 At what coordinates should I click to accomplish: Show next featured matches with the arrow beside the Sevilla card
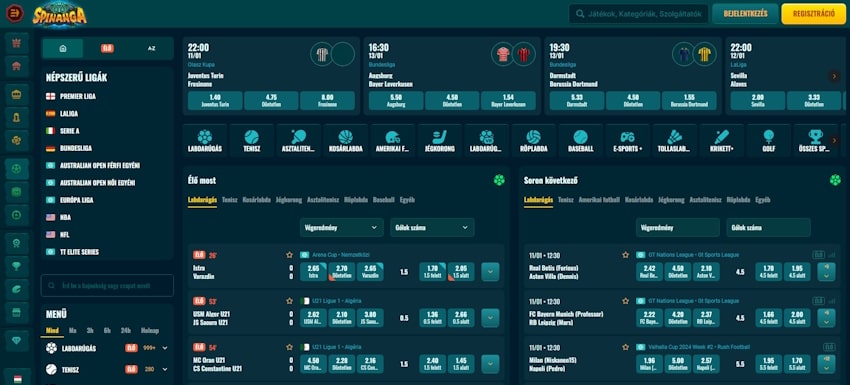point(833,76)
